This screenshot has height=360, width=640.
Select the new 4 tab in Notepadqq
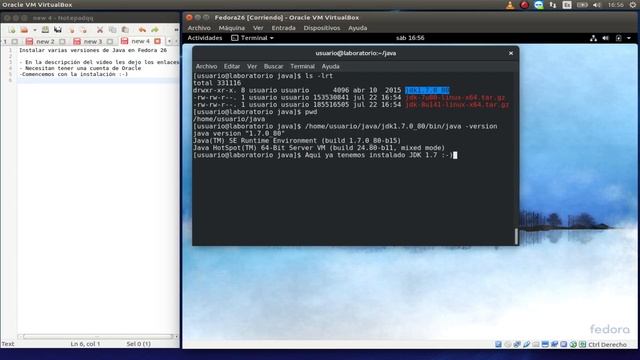click(x=140, y=41)
